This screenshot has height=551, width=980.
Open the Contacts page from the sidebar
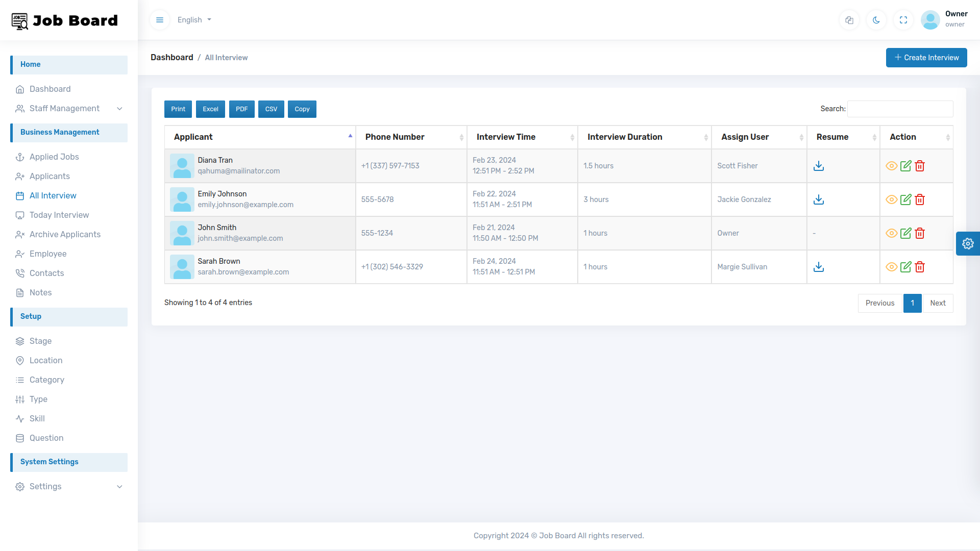(47, 273)
